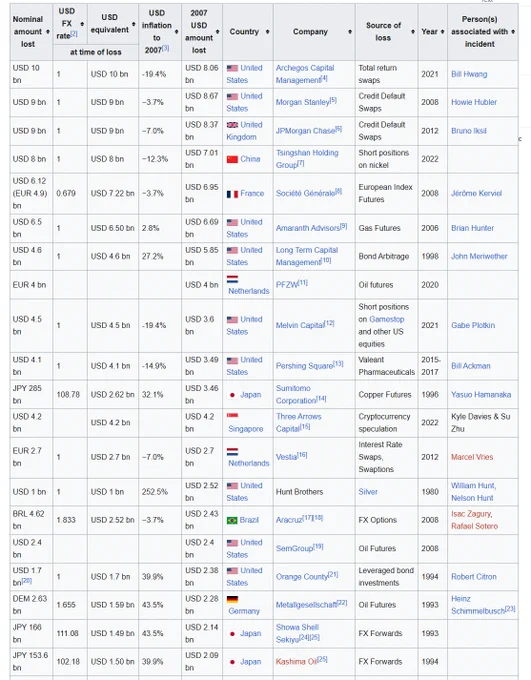Sort by USD FX rate column arrow
Viewport: 531px width, 680px height.
point(82,24)
